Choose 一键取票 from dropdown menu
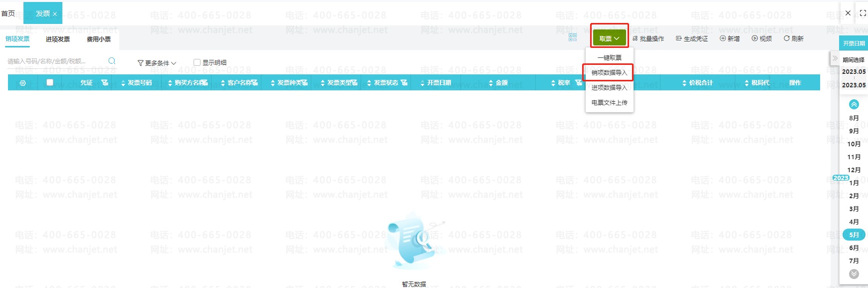Screen dimensions: 868x288 pyautogui.click(x=609, y=57)
